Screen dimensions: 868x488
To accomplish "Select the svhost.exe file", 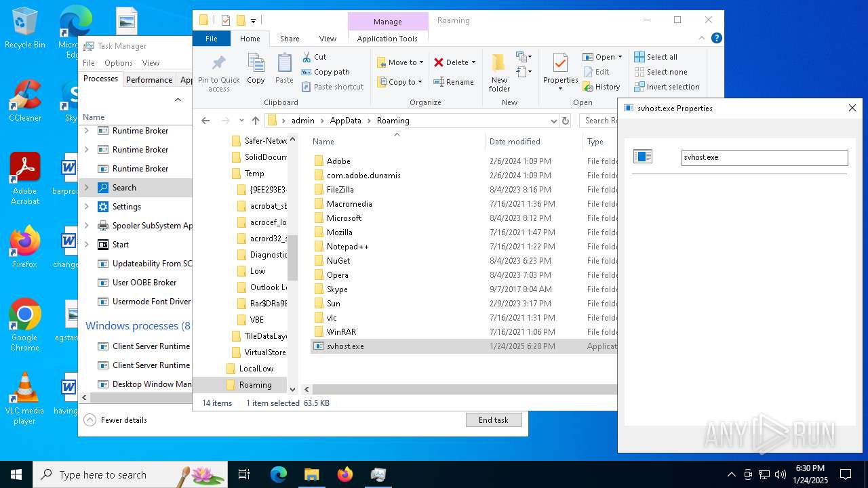I will pyautogui.click(x=345, y=346).
